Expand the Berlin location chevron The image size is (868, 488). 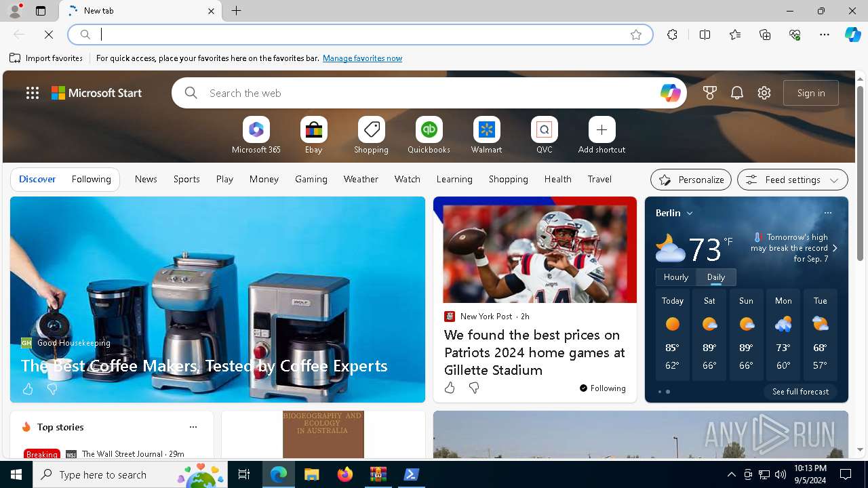pos(690,213)
